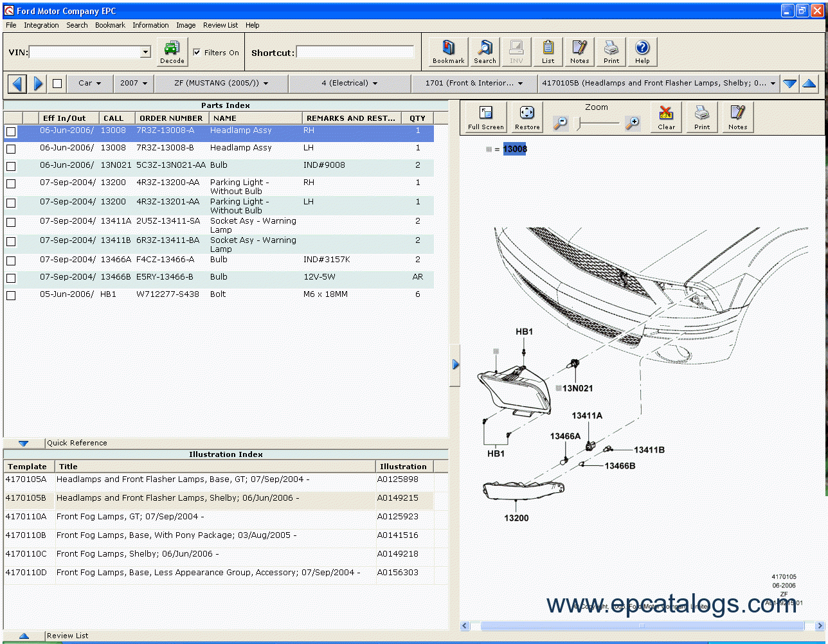Open the Information menu
Image resolution: width=828 pixels, height=644 pixels.
[150, 25]
